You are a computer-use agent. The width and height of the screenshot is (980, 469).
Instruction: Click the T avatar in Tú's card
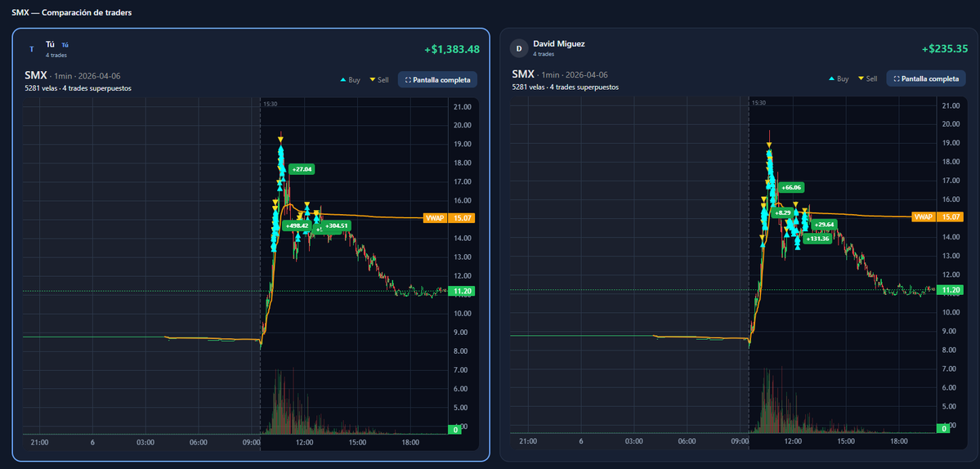pos(32,49)
